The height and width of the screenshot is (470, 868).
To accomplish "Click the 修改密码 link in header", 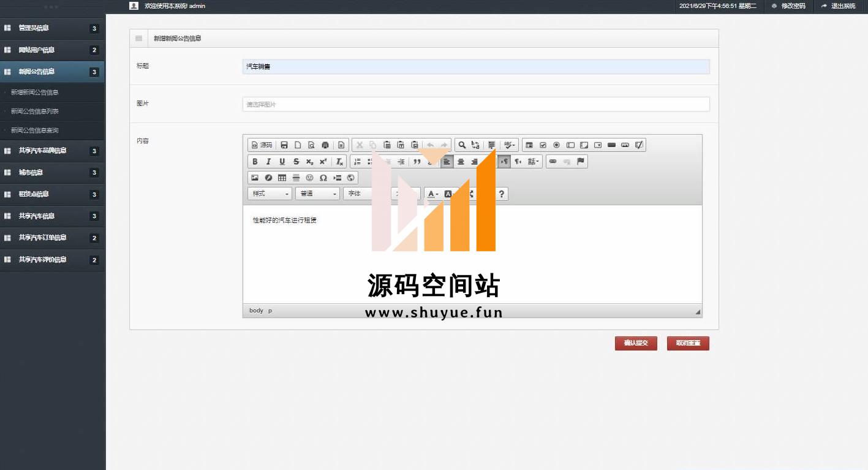I will click(x=788, y=6).
